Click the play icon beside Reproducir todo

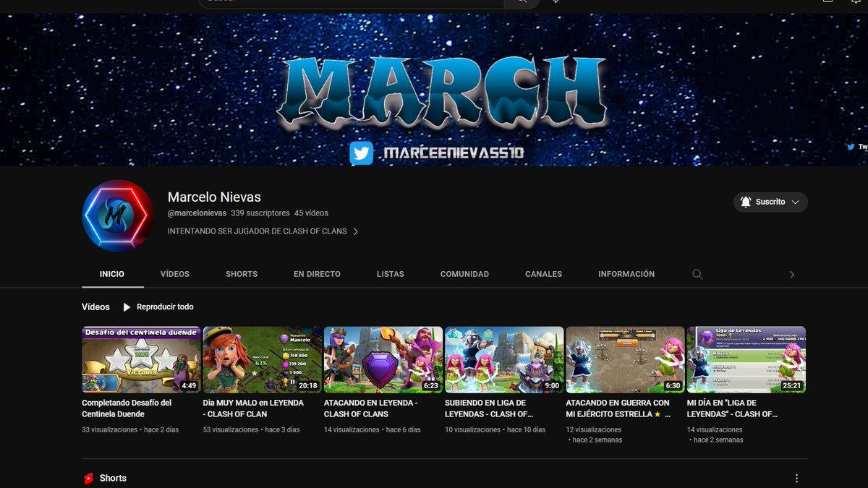(x=127, y=307)
